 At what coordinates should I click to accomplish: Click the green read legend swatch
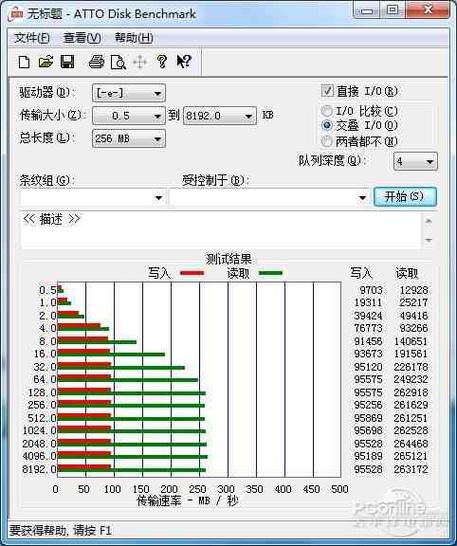(271, 273)
